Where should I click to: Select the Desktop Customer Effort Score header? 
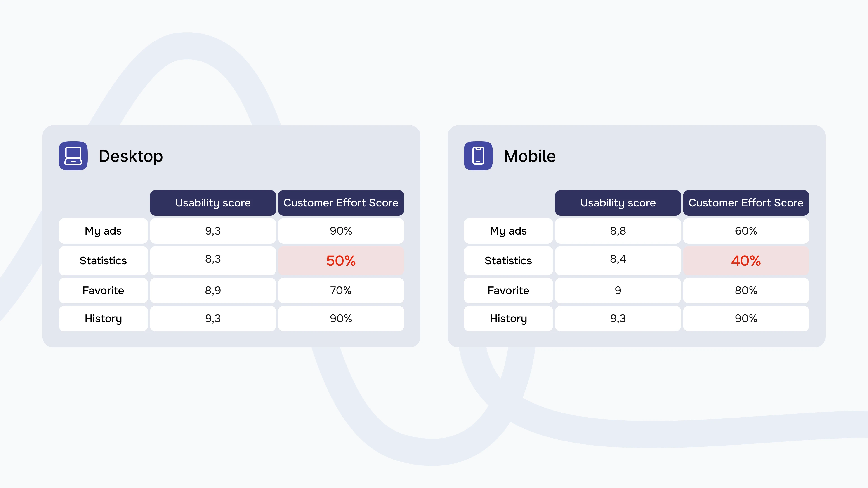click(341, 203)
